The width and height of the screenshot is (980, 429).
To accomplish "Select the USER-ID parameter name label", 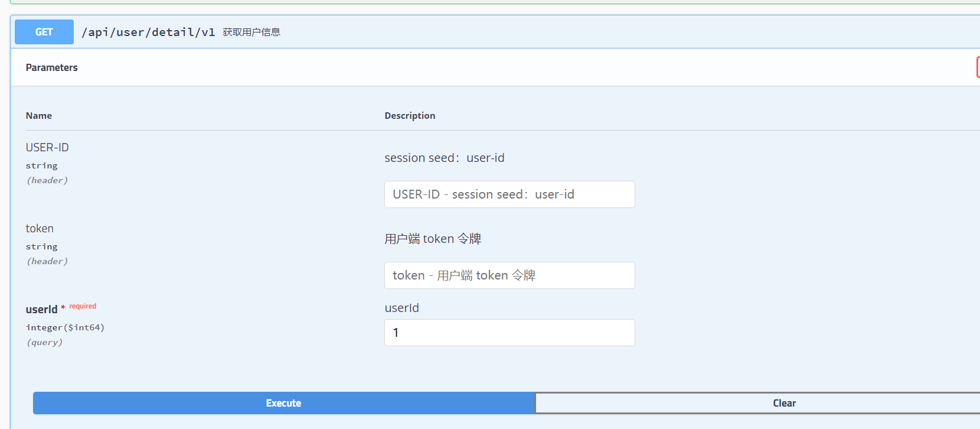I will point(47,147).
